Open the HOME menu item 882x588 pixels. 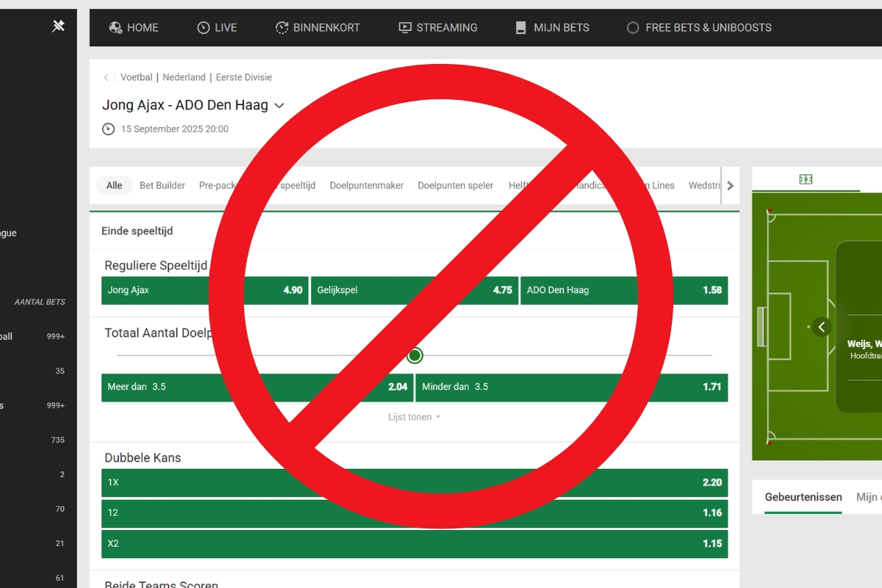point(134,27)
